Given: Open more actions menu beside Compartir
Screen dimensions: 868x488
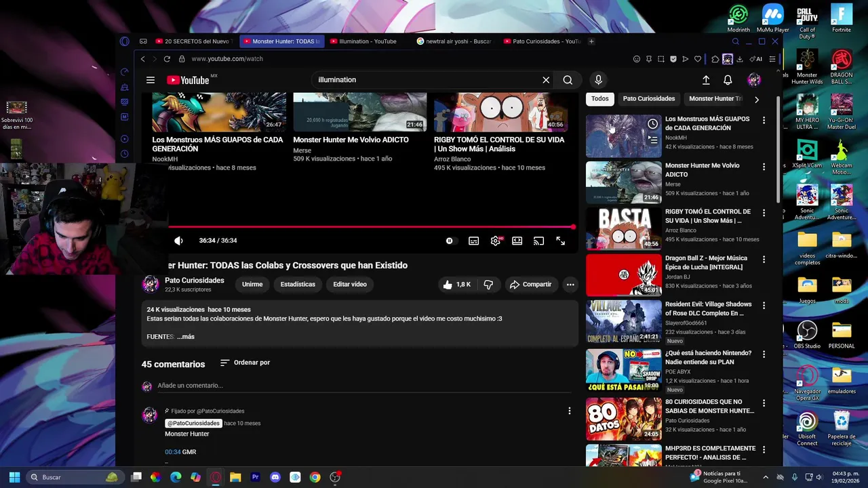Looking at the screenshot, I should pyautogui.click(x=570, y=285).
